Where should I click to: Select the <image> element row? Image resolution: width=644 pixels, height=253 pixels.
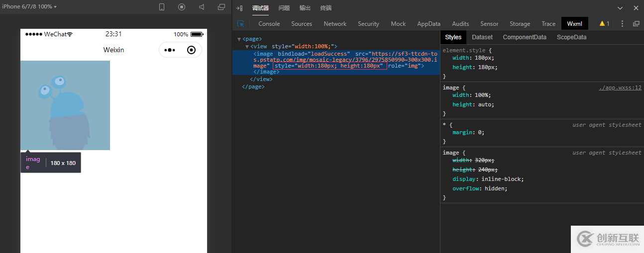point(336,59)
